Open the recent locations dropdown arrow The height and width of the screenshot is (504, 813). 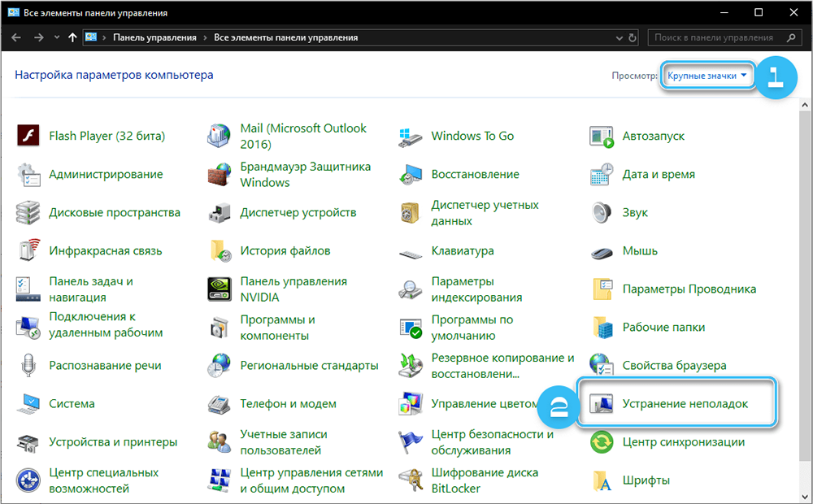pos(56,37)
